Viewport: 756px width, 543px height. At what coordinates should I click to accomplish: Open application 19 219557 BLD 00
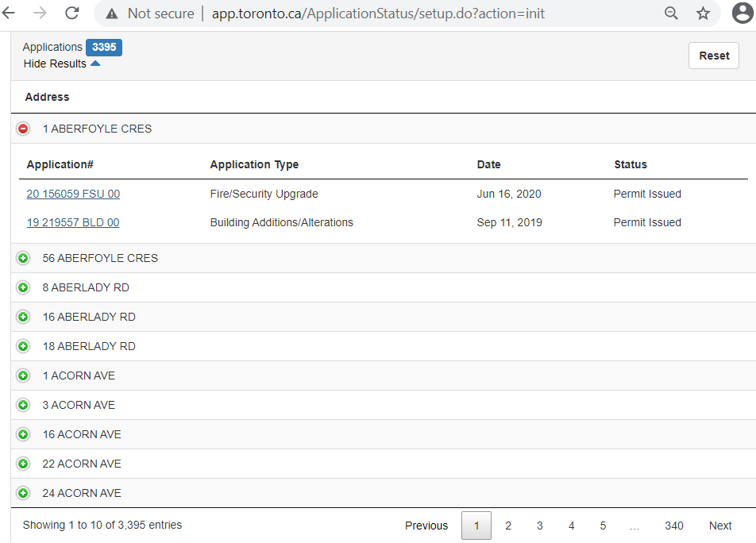tap(73, 222)
